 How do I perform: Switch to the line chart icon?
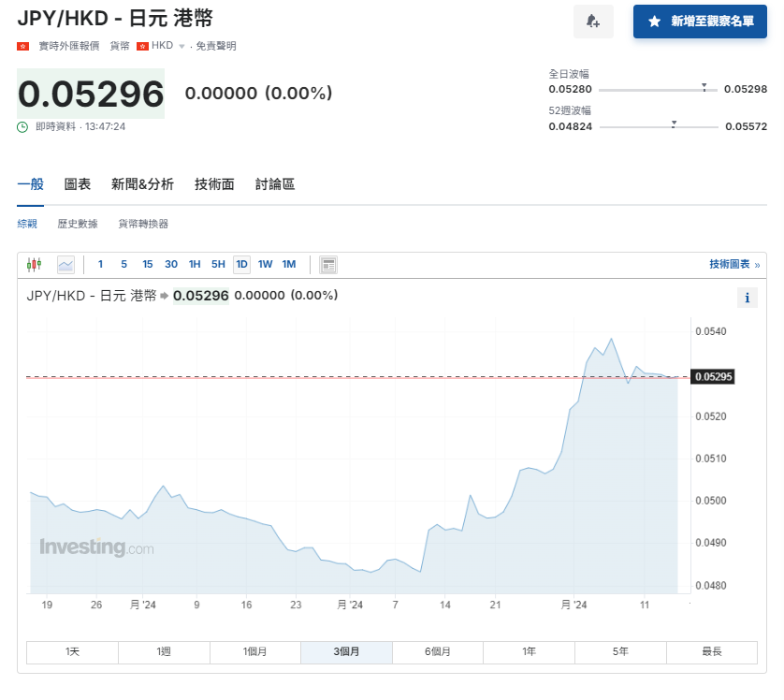point(65,264)
